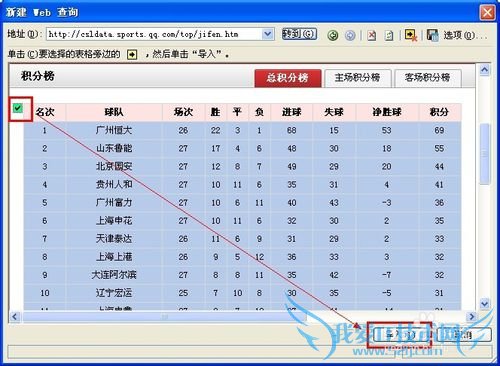Click the green Back navigation icon

click(332, 35)
